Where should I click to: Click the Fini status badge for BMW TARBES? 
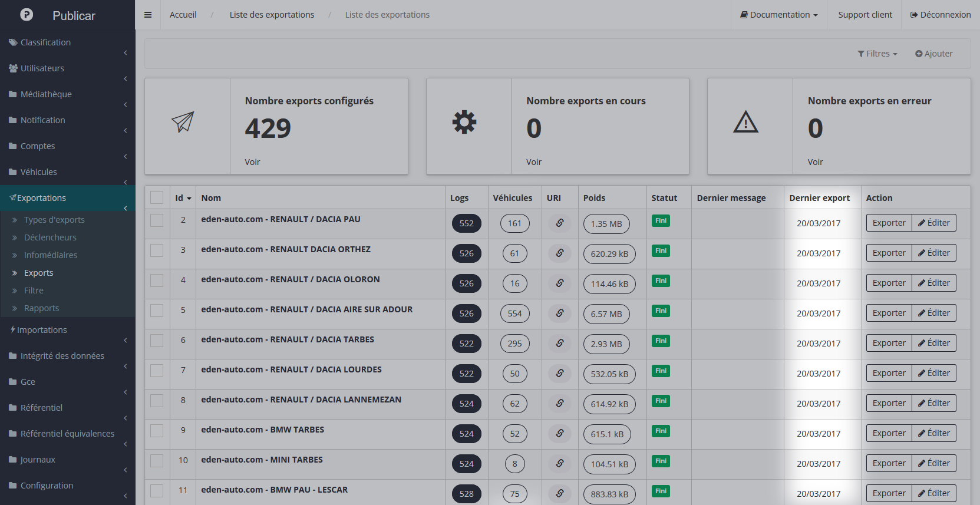(x=661, y=431)
